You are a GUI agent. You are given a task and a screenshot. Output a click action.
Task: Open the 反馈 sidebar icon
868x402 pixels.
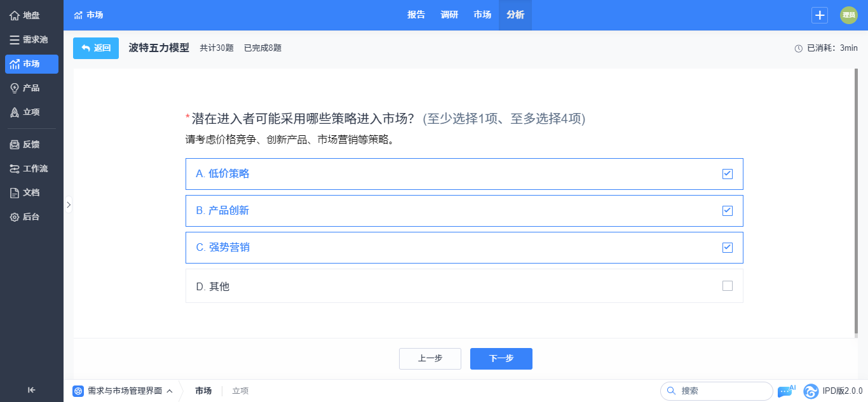click(x=15, y=145)
